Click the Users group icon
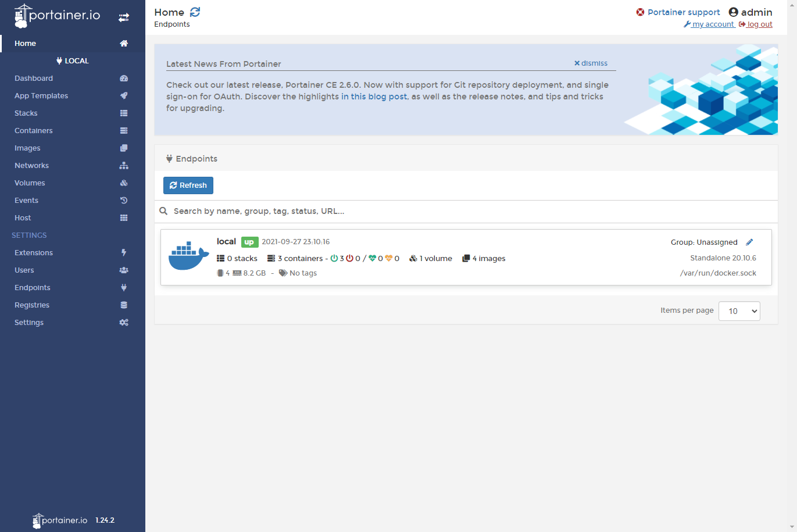The width and height of the screenshot is (797, 532). coord(124,270)
